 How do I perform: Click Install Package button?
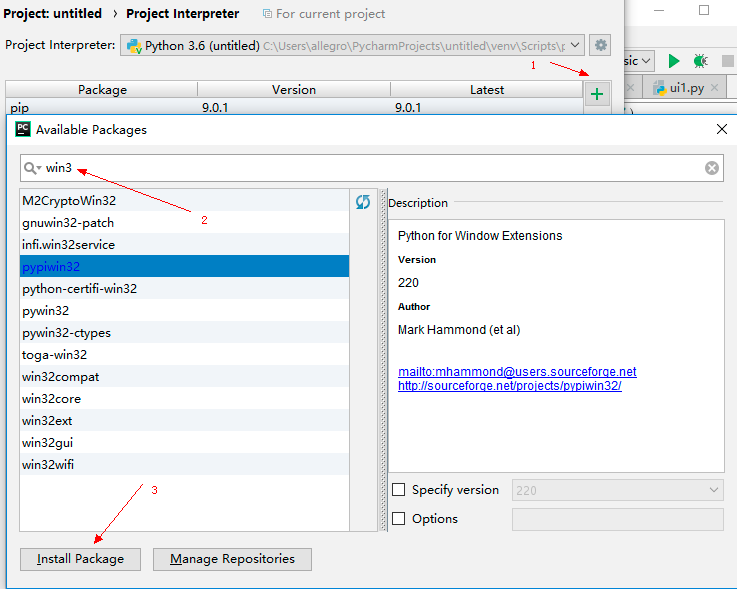coord(80,559)
